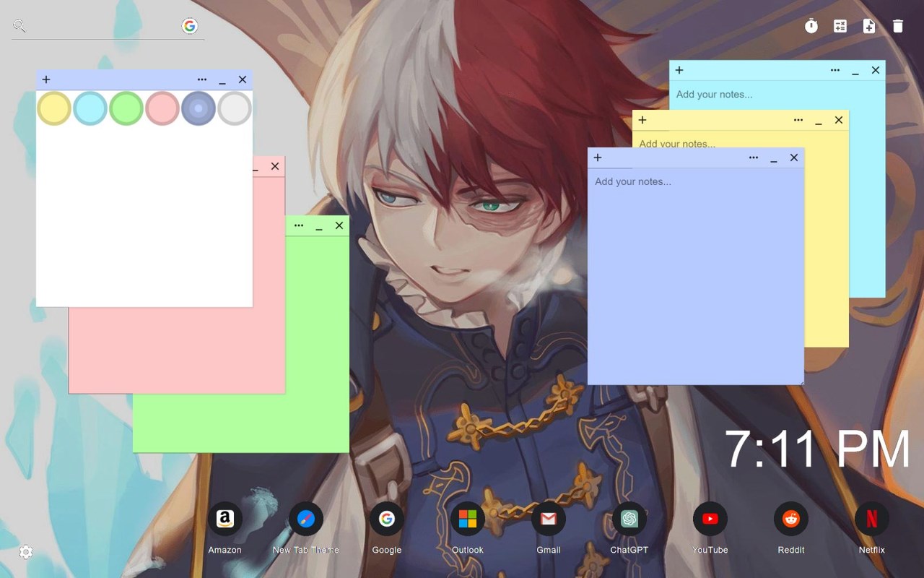The width and height of the screenshot is (924, 578).
Task: Add note from cyan note's plus
Action: point(679,70)
